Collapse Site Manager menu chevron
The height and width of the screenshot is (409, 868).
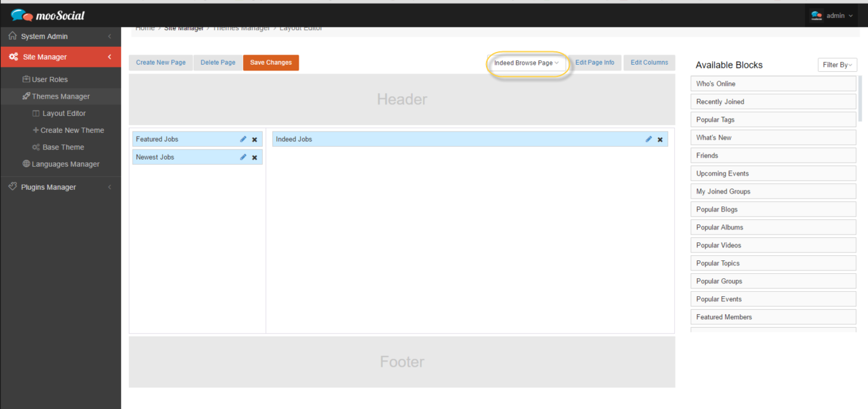point(110,57)
